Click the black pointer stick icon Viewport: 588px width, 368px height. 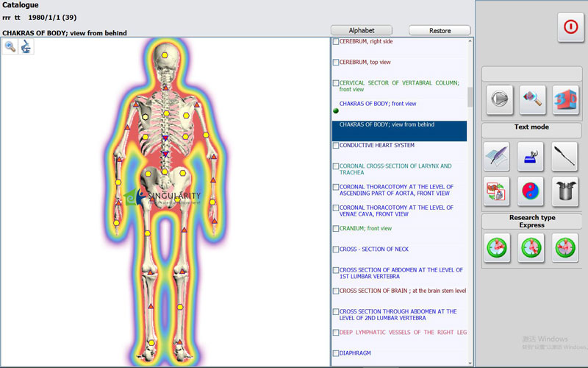(x=564, y=156)
